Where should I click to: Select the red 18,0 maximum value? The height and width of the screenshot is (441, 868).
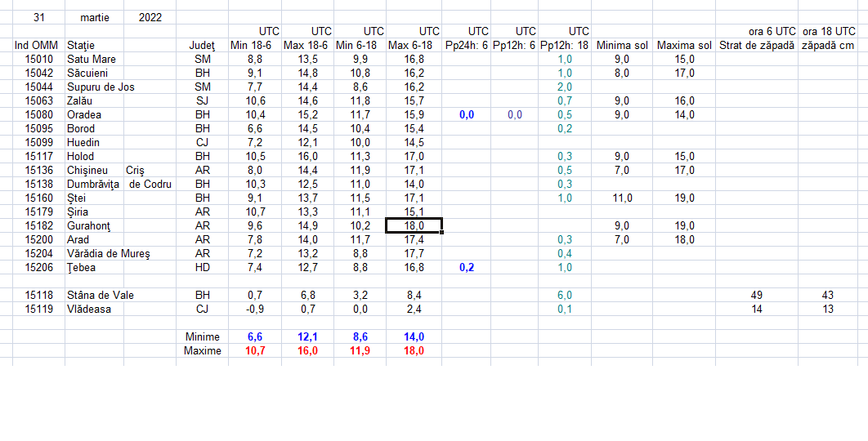coord(414,351)
